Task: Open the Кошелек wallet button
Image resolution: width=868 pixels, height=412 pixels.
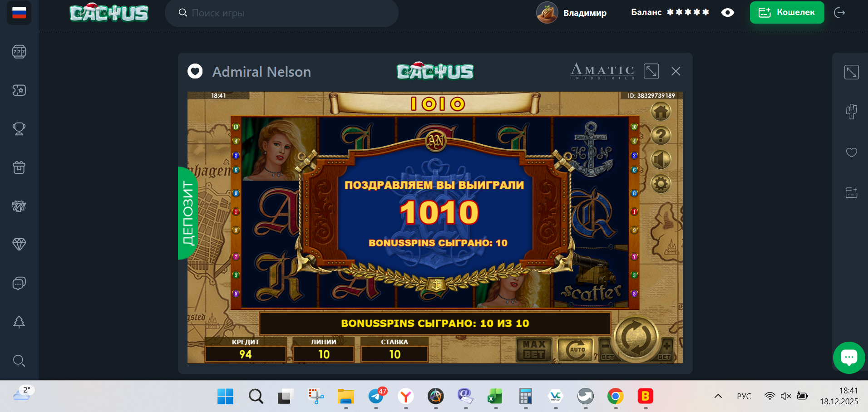Action: pyautogui.click(x=787, y=12)
